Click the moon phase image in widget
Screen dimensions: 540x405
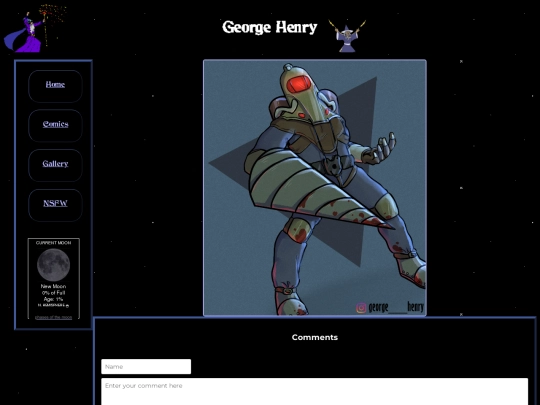tap(53, 265)
